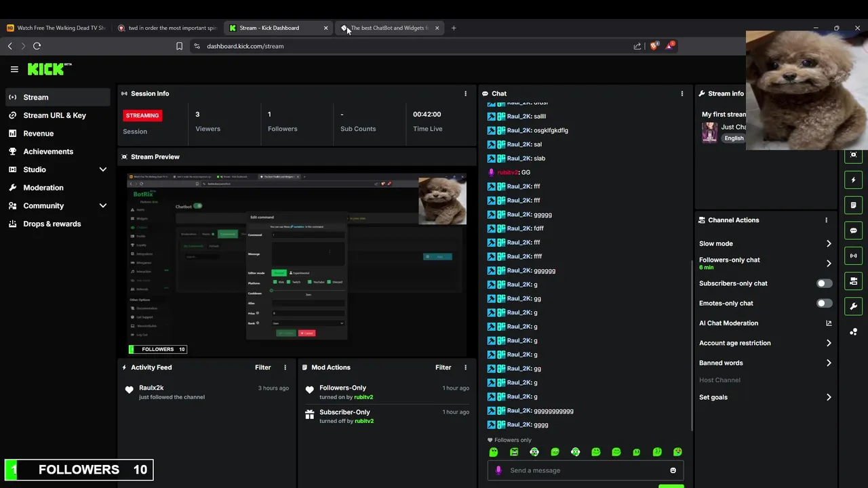Open Activity Feed three-dot options menu
Viewport: 868px width, 488px height.
285,367
